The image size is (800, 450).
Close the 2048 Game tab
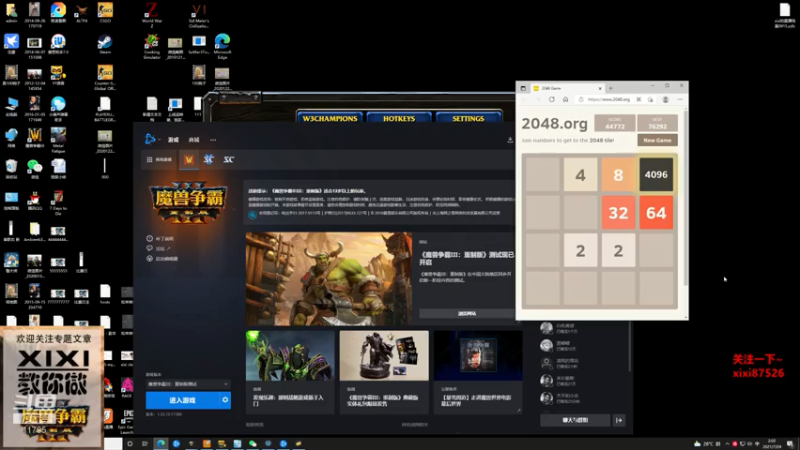coord(600,88)
